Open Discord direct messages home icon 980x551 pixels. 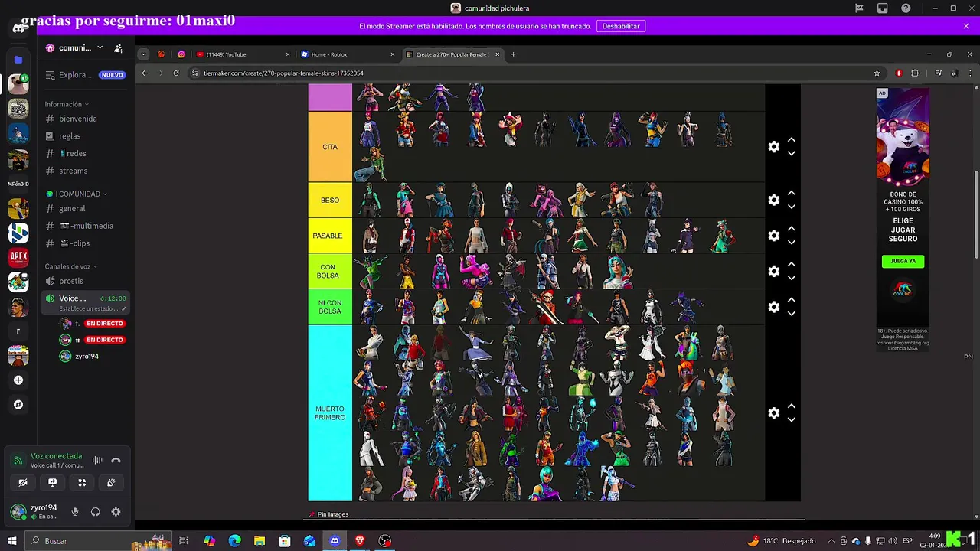pos(18,28)
